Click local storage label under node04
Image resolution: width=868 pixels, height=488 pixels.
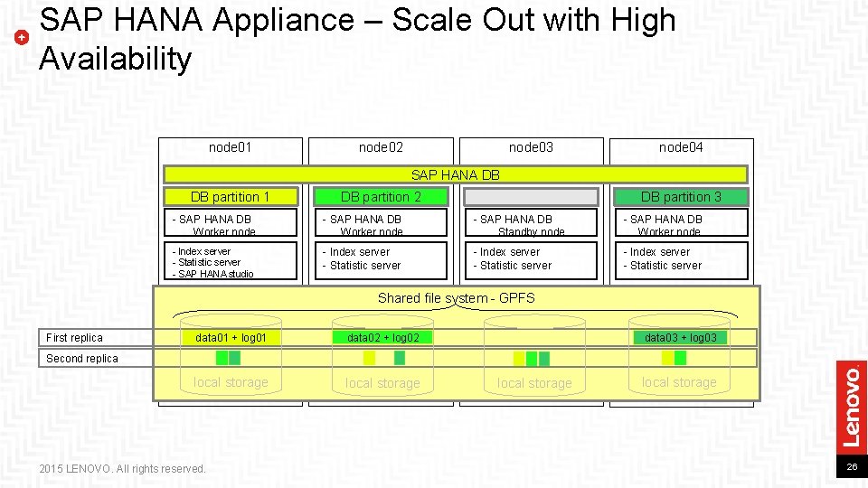tap(679, 382)
